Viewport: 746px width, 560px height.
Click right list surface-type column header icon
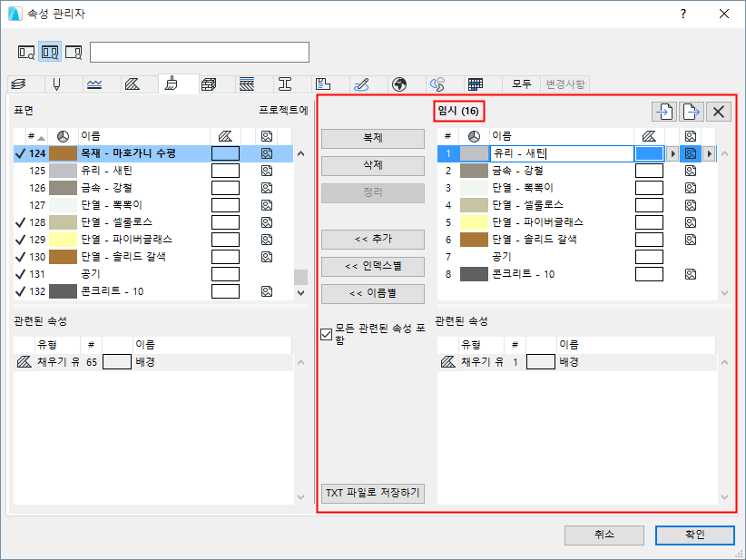(x=474, y=136)
